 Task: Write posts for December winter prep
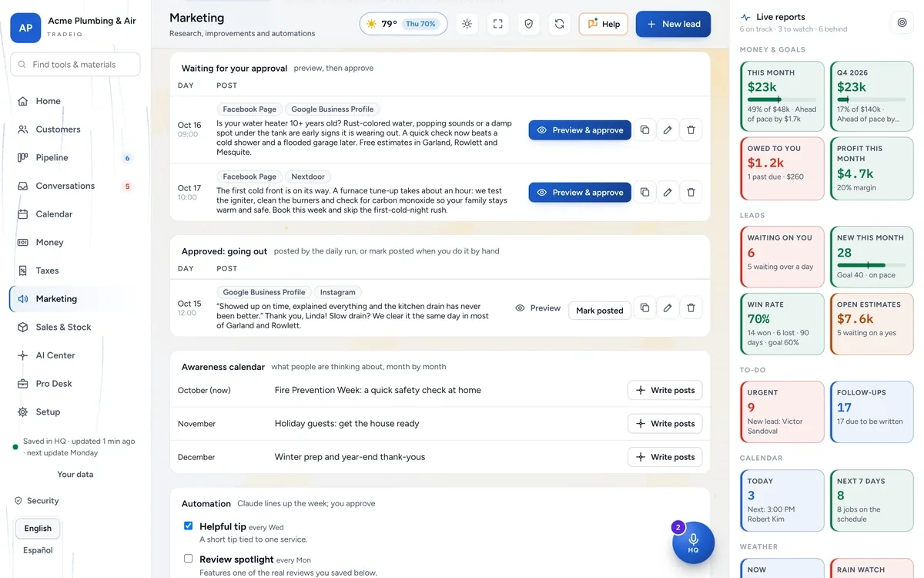pos(665,457)
